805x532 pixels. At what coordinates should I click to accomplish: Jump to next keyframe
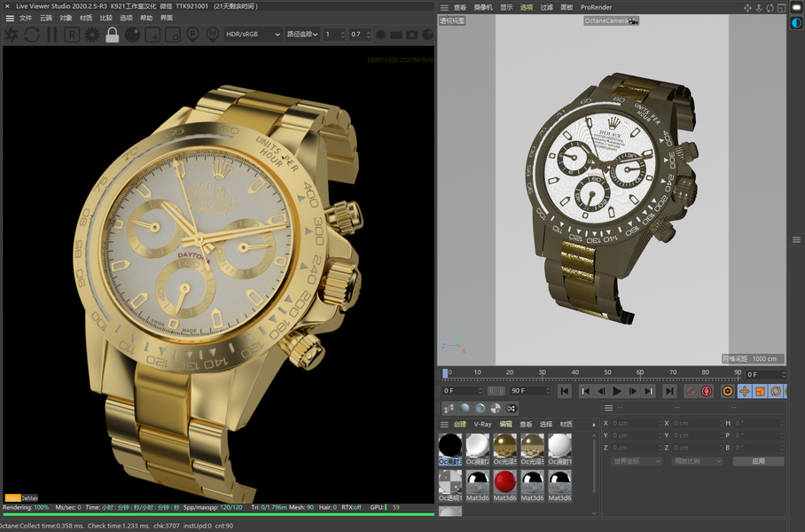649,391
